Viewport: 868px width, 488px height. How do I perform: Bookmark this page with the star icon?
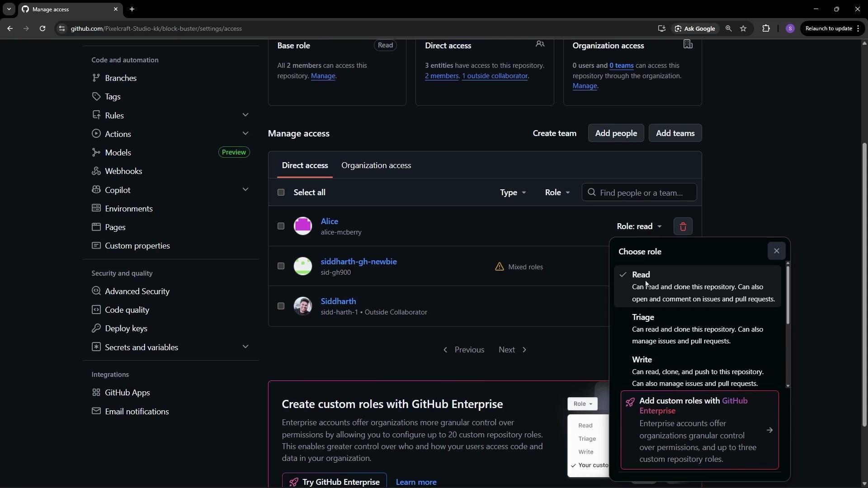[x=743, y=28]
